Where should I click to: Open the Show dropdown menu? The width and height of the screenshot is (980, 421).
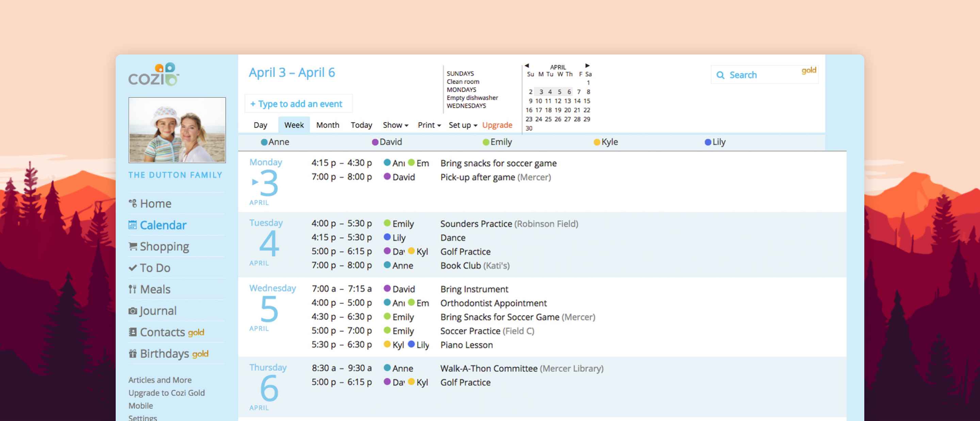tap(394, 125)
